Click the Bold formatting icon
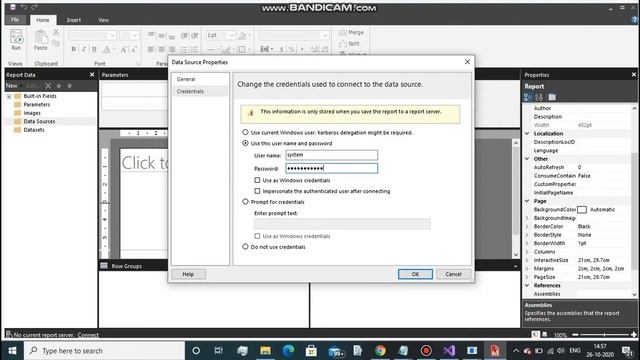Viewport: 640px width, 360px height. [74, 49]
